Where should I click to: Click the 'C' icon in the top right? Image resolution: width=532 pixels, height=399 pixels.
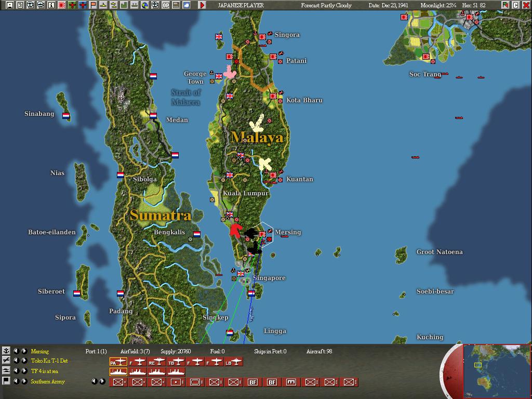(515, 5)
